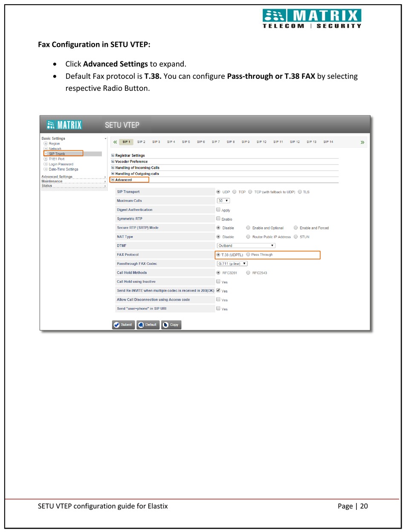Select TCP for SIP Transport
The image size is (405, 532).
click(234, 192)
